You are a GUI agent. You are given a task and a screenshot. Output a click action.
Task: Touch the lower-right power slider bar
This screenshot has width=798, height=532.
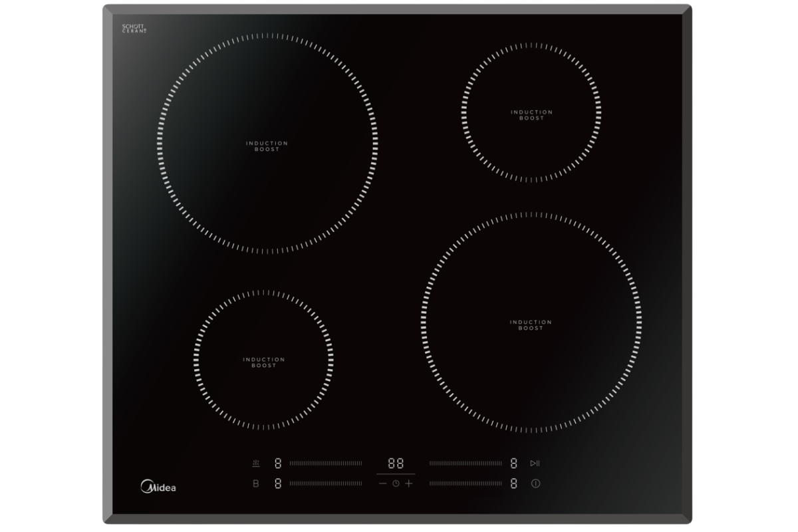465,483
